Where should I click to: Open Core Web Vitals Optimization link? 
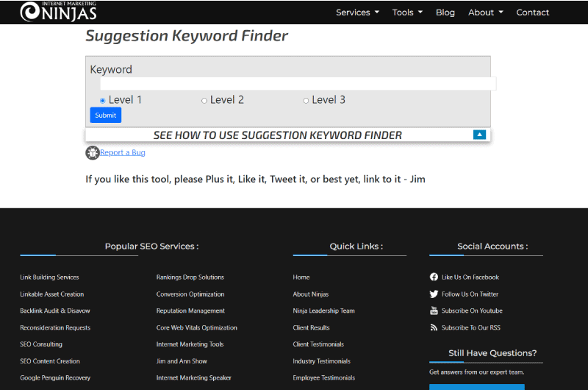tap(196, 327)
